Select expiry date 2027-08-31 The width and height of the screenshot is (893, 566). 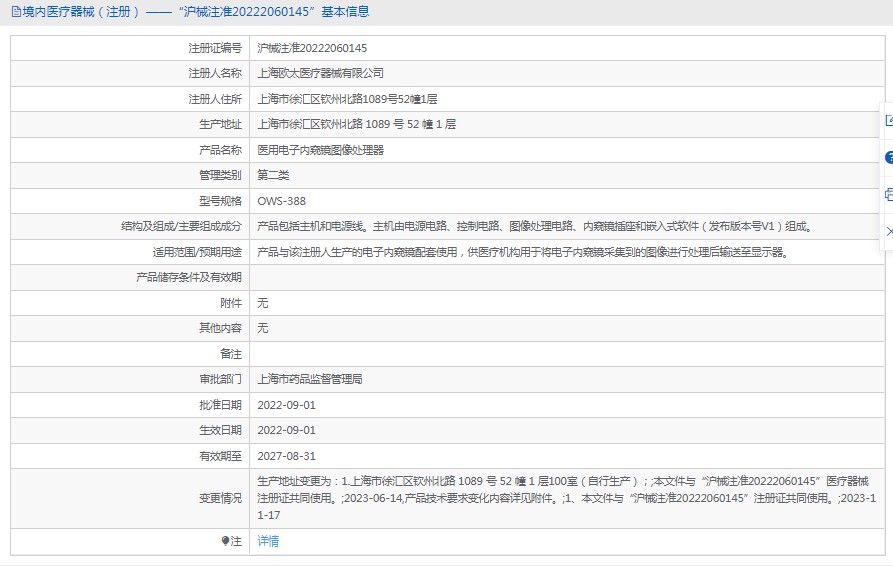pos(286,456)
